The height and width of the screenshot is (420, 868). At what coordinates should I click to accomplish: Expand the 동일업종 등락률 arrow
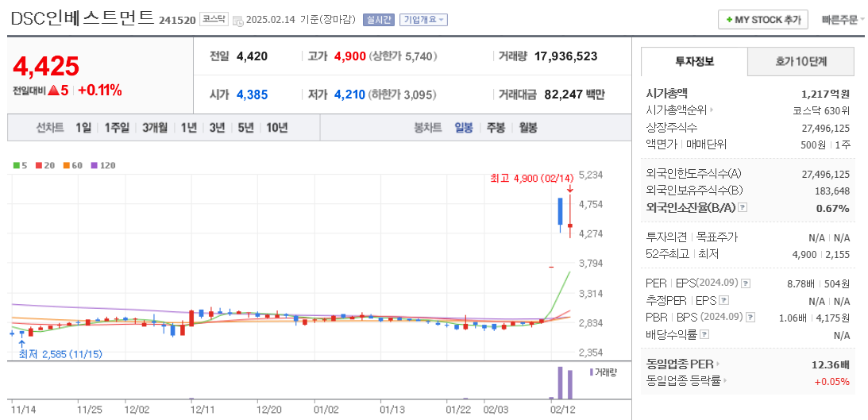[724, 381]
